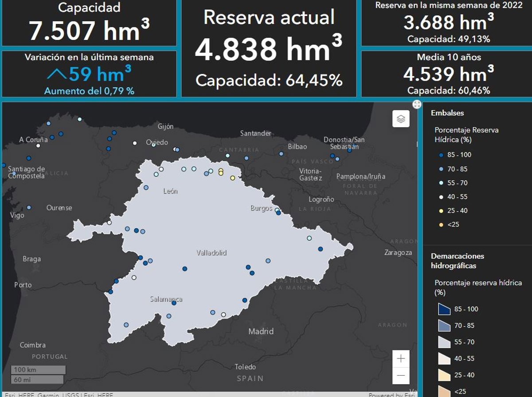Click the reservoir marker near Burgos

278,212
